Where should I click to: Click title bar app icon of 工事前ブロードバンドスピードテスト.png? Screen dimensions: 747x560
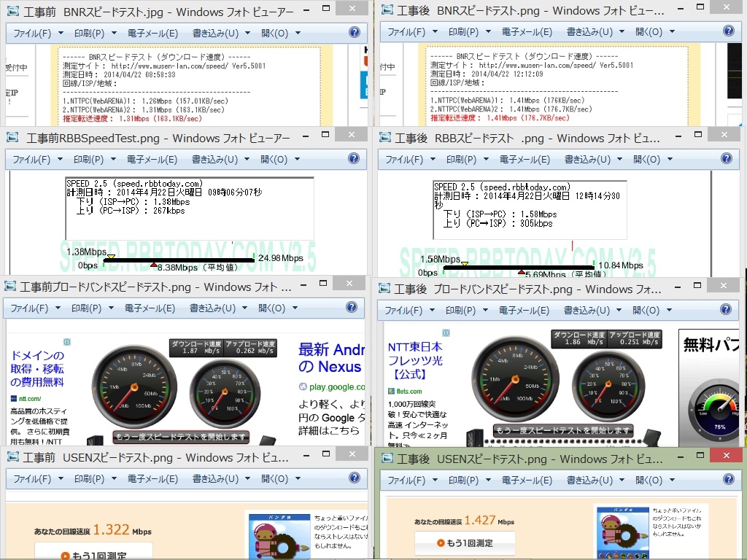10,286
